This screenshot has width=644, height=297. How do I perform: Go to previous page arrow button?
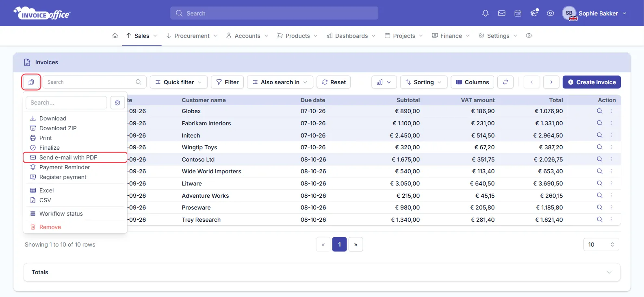point(531,82)
